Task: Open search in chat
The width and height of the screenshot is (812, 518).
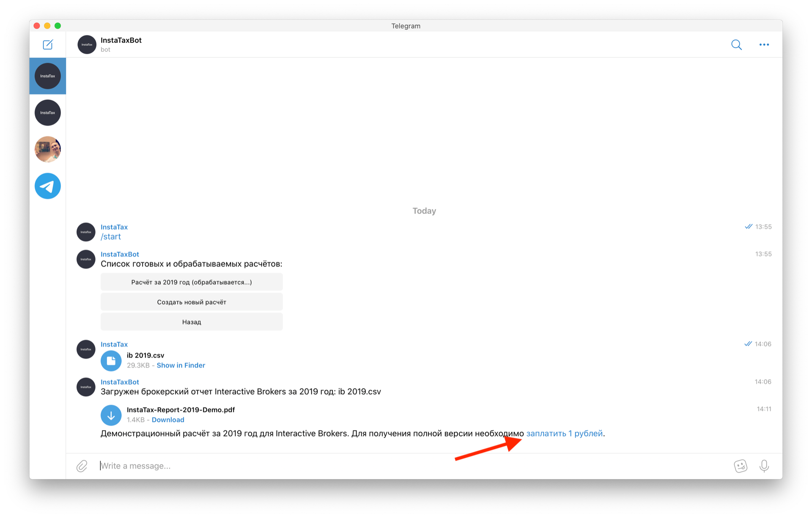Action: (736, 44)
